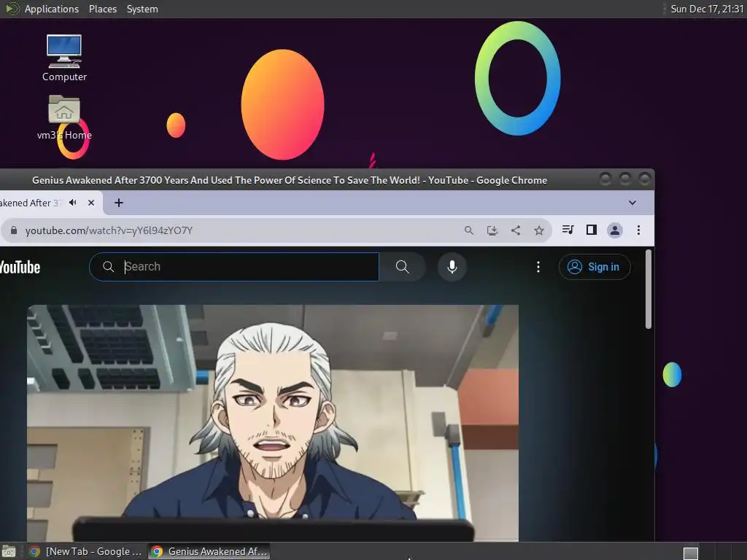Click the page vertical scrollbar thumb
The image size is (747, 560).
click(648, 289)
